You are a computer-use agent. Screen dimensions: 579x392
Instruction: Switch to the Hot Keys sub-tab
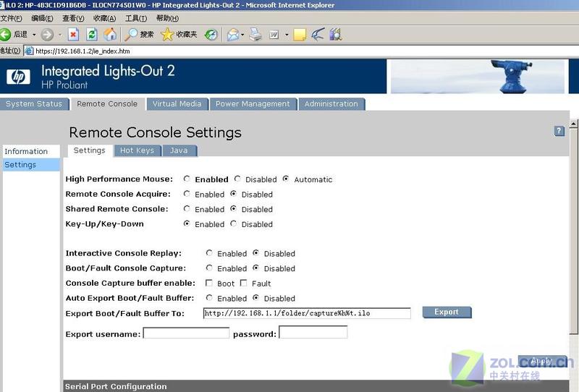tap(137, 150)
